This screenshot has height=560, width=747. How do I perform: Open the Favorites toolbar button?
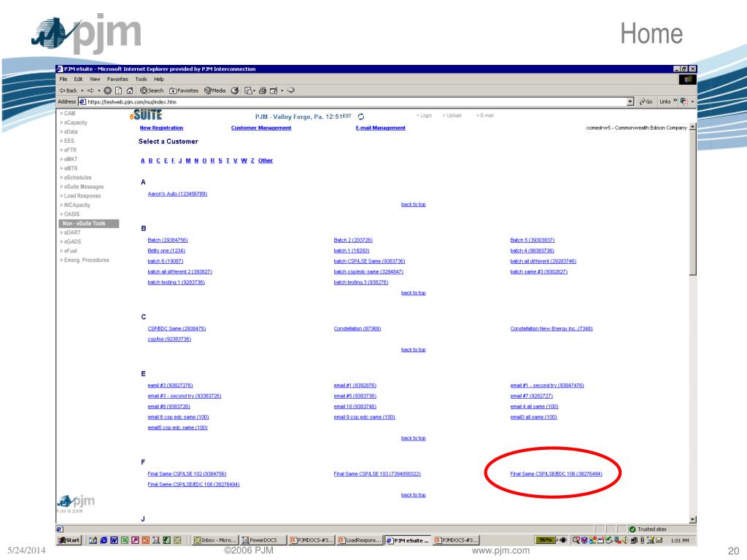(184, 90)
